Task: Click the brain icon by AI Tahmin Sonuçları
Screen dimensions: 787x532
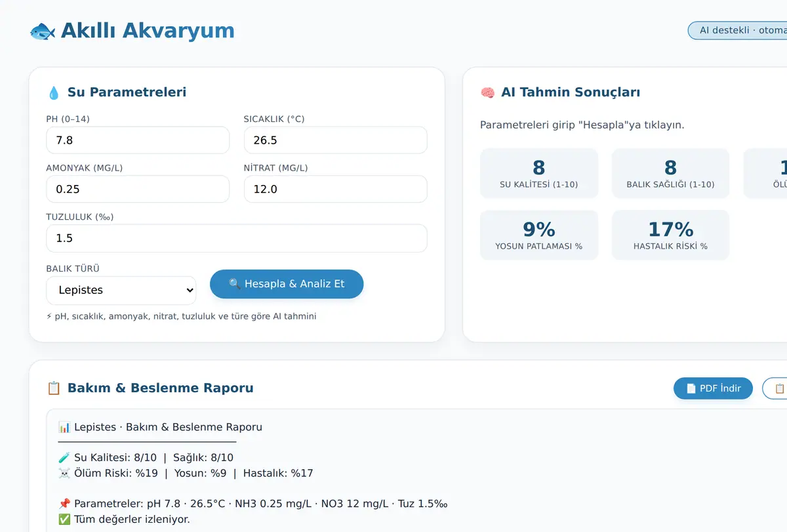Action: pos(487,92)
